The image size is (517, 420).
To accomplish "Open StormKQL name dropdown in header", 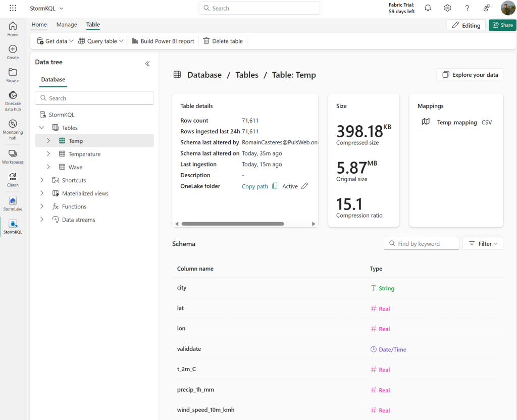I will pyautogui.click(x=61, y=9).
